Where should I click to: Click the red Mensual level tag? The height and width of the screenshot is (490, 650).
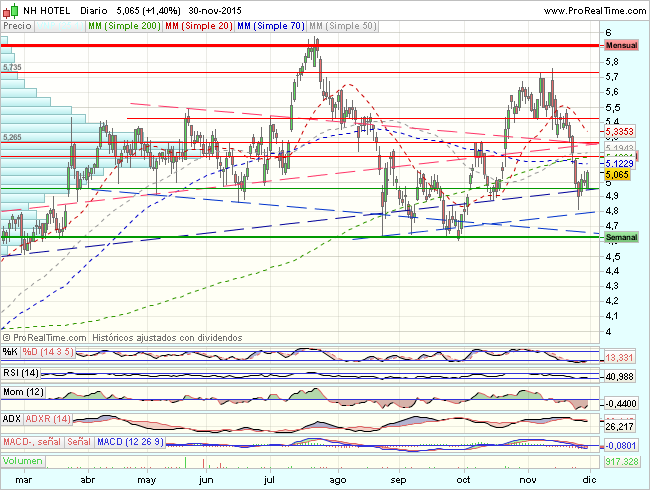(624, 46)
